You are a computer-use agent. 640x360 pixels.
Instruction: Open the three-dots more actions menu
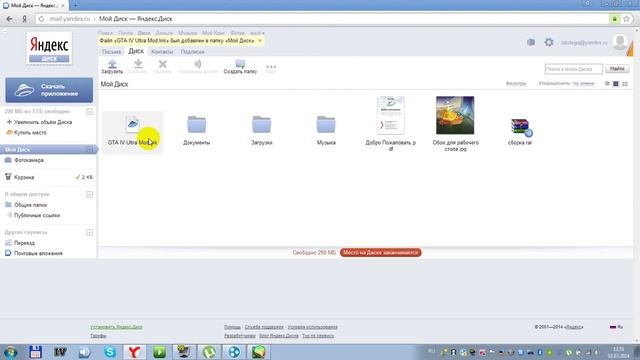[271, 67]
